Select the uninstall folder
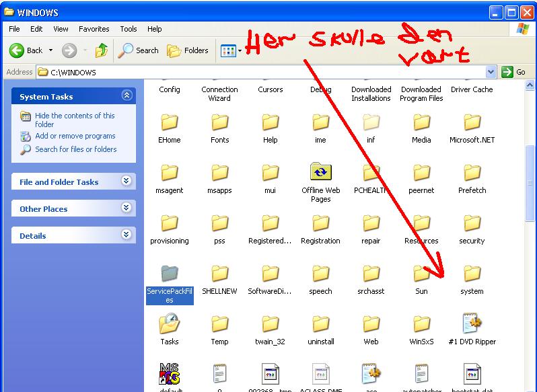The image size is (537, 392). tap(320, 330)
